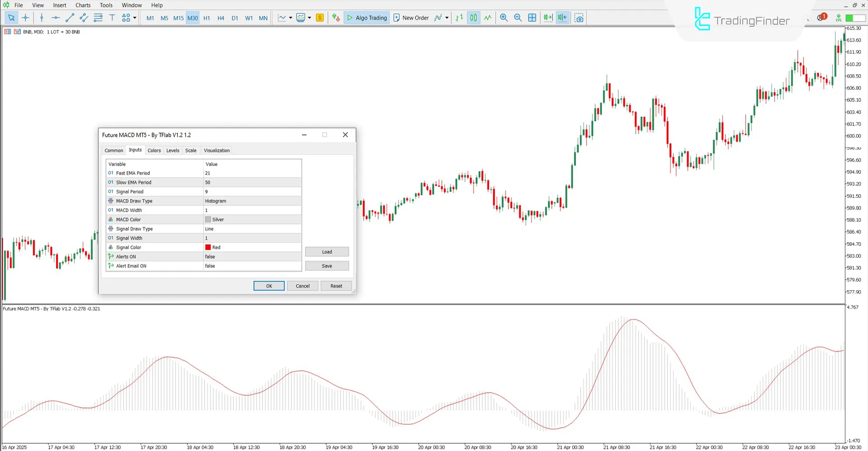Click Load to import indicator settings
This screenshot has height=451, width=868.
327,251
